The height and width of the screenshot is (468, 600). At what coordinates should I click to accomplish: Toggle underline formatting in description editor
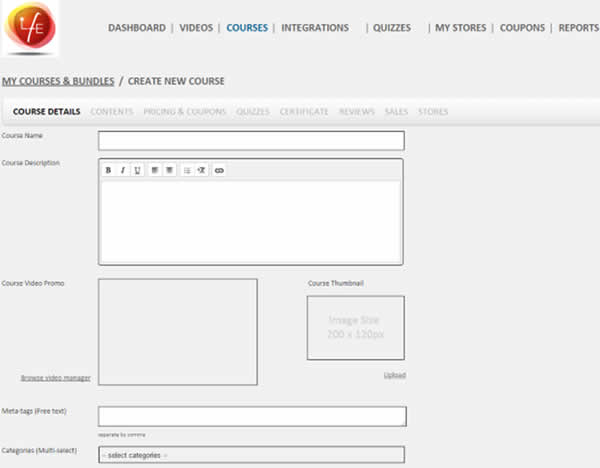point(137,170)
